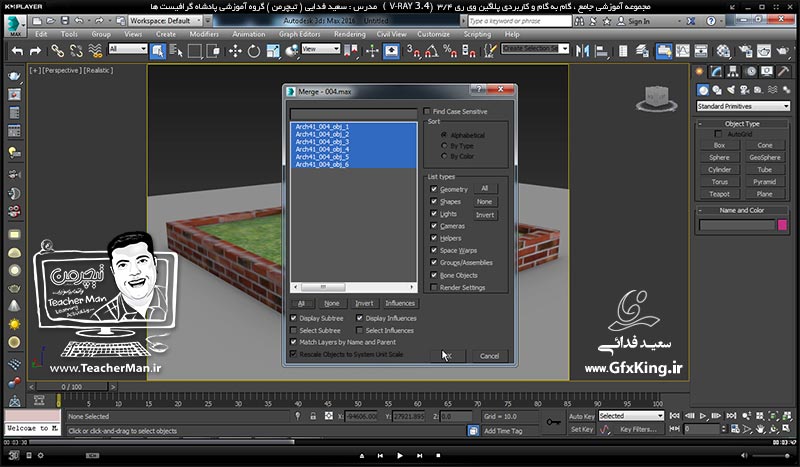Toggle Match Layers by Name and Parent
800x467 pixels.
coord(293,341)
